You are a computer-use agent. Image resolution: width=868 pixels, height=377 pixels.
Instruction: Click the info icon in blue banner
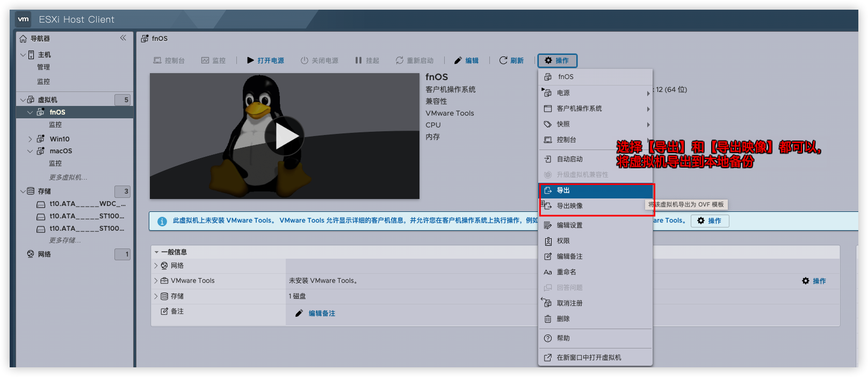tap(162, 222)
